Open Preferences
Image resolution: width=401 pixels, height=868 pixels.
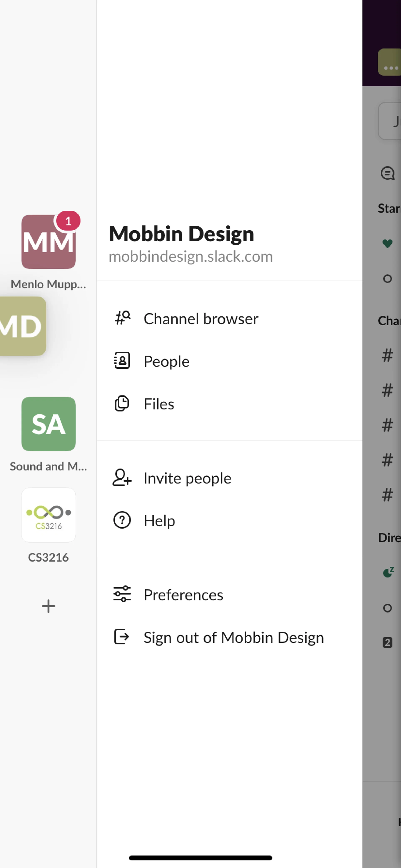183,595
